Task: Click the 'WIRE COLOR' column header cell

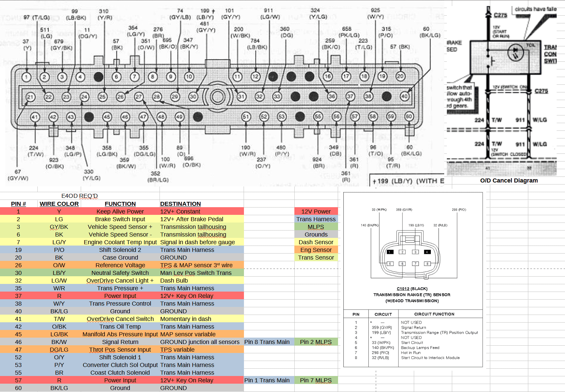Action: pos(59,204)
